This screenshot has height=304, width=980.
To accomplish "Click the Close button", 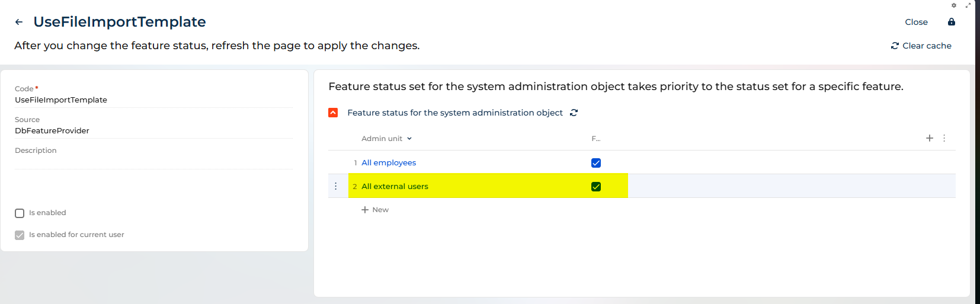I will click(916, 22).
